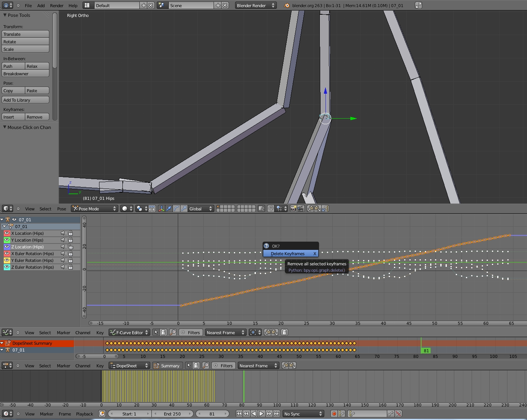Mute the X Location (Hips) channel speaker
The height and width of the screenshot is (420, 527).
(64, 233)
